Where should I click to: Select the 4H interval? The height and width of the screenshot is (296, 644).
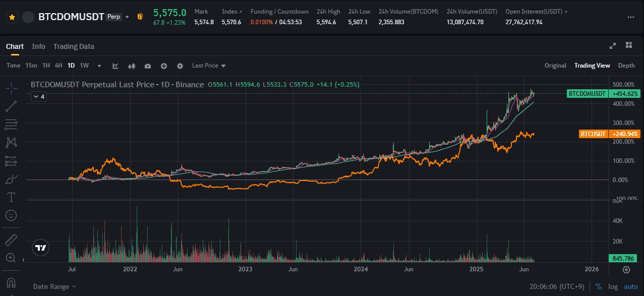point(58,66)
